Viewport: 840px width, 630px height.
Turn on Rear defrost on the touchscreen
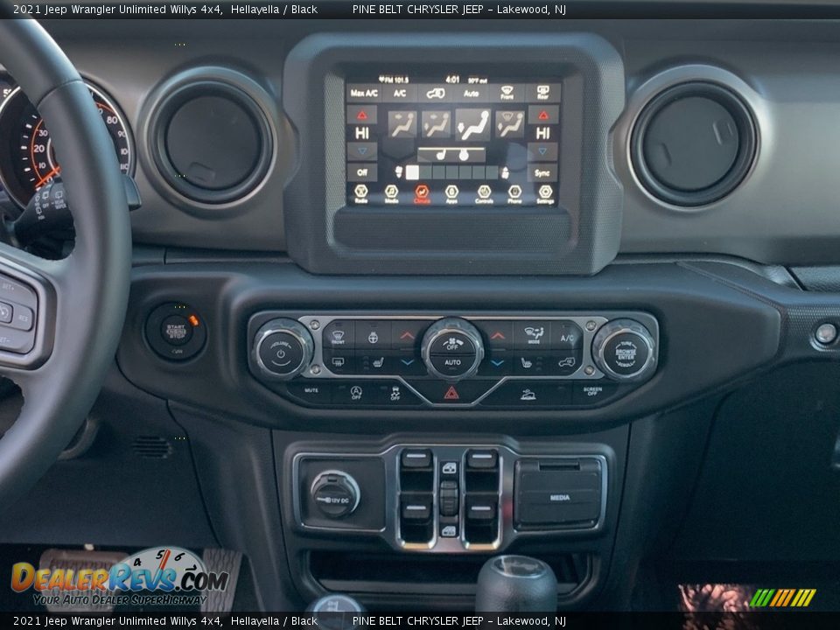coord(542,94)
